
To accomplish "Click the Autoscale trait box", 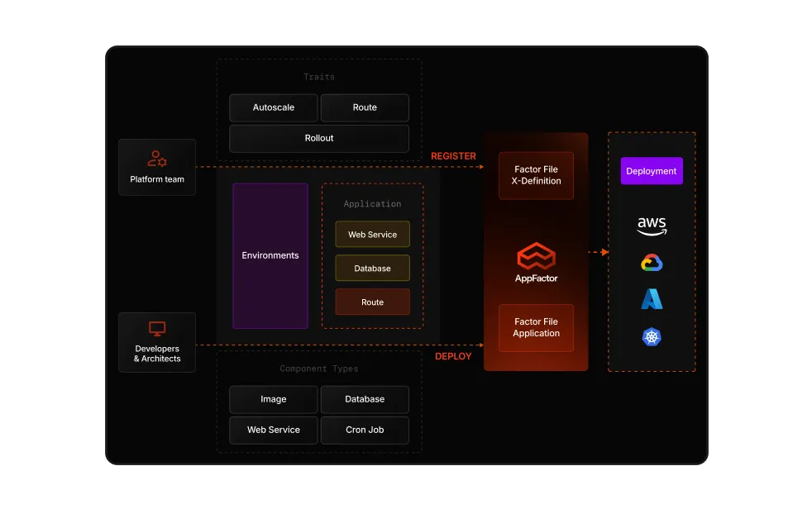I will pos(274,107).
